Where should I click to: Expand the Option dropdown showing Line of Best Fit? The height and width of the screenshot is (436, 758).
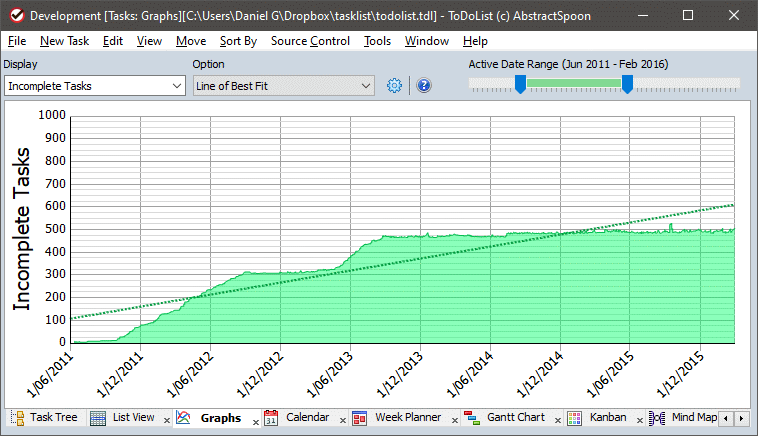click(283, 86)
